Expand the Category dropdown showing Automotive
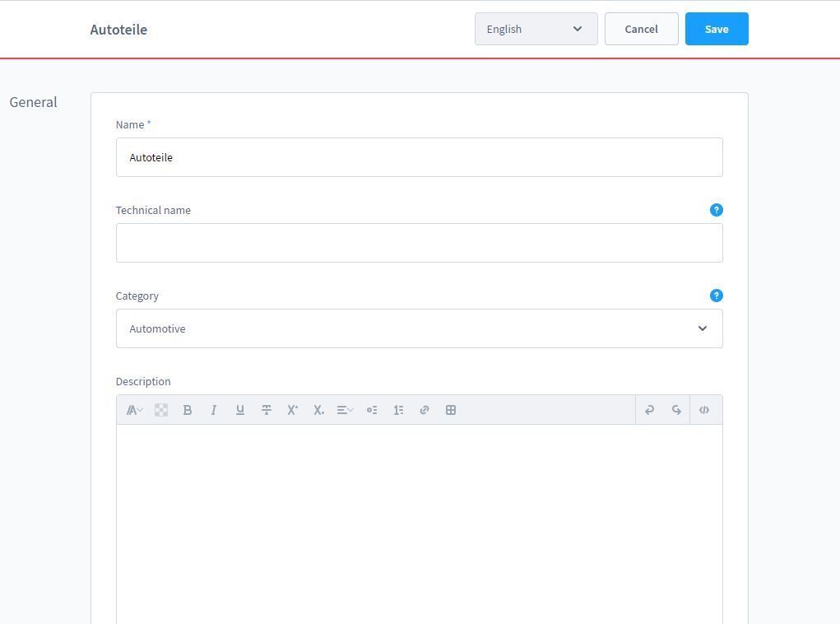The height and width of the screenshot is (624, 840). click(x=419, y=328)
